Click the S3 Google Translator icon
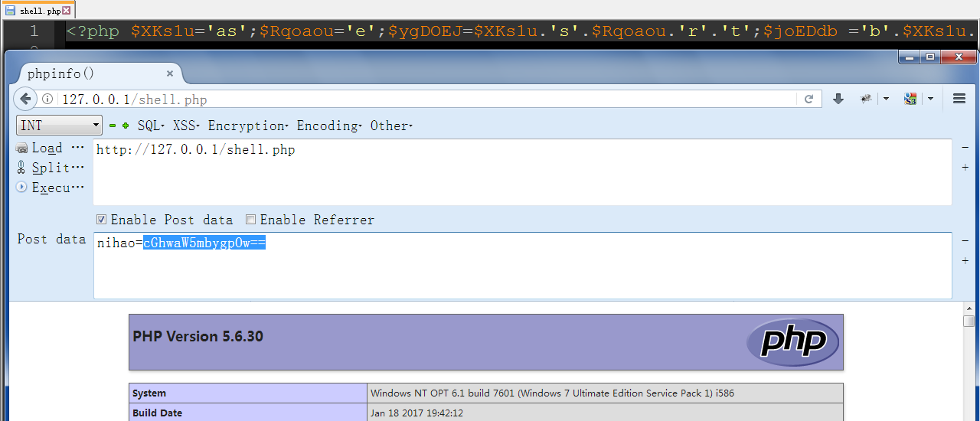980x421 pixels. (x=910, y=99)
